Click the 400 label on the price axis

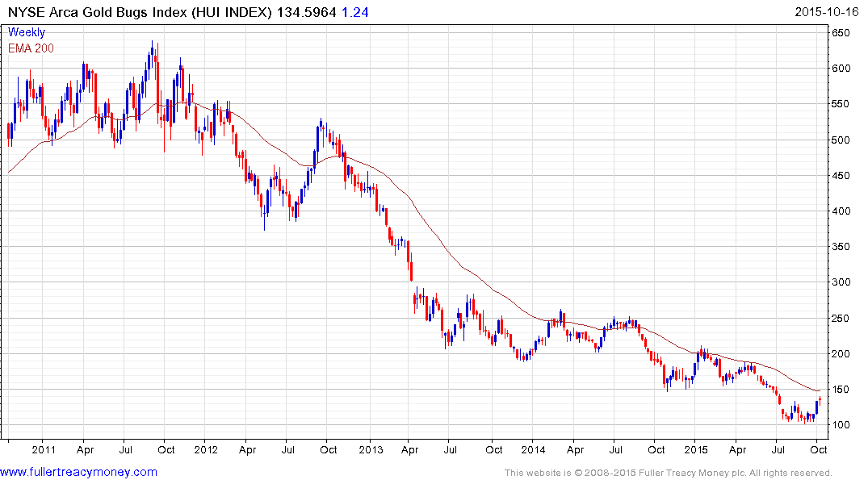pyautogui.click(x=841, y=211)
